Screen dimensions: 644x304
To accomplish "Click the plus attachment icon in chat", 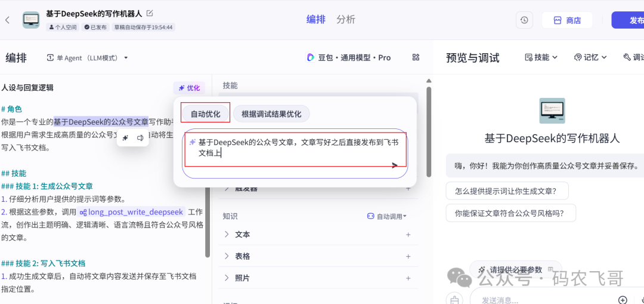I will pos(623,299).
